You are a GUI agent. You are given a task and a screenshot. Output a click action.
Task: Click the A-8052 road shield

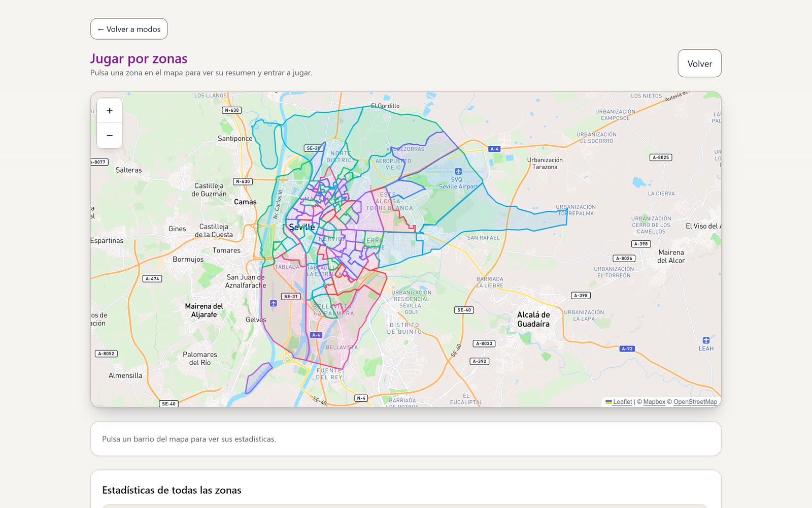(106, 354)
